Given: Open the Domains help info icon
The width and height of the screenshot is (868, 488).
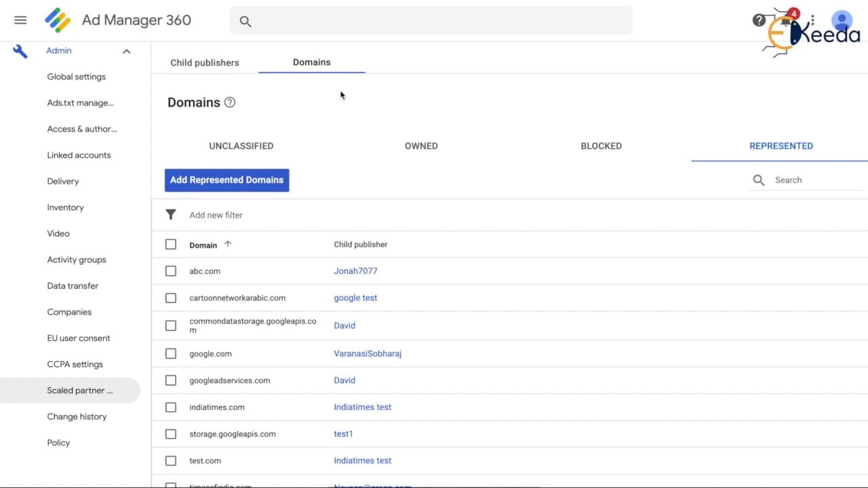Looking at the screenshot, I should 230,102.
